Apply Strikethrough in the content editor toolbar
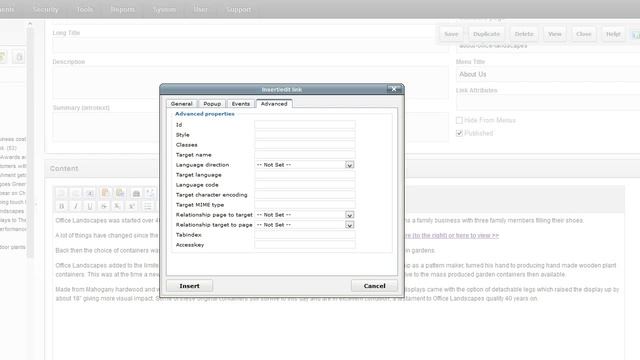This screenshot has height=360, width=640. pos(104,206)
